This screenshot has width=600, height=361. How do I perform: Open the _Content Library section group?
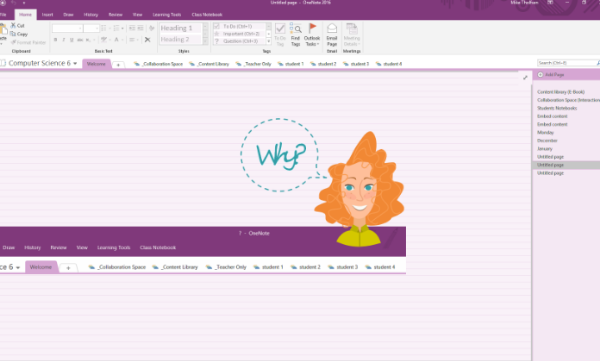[x=209, y=64]
